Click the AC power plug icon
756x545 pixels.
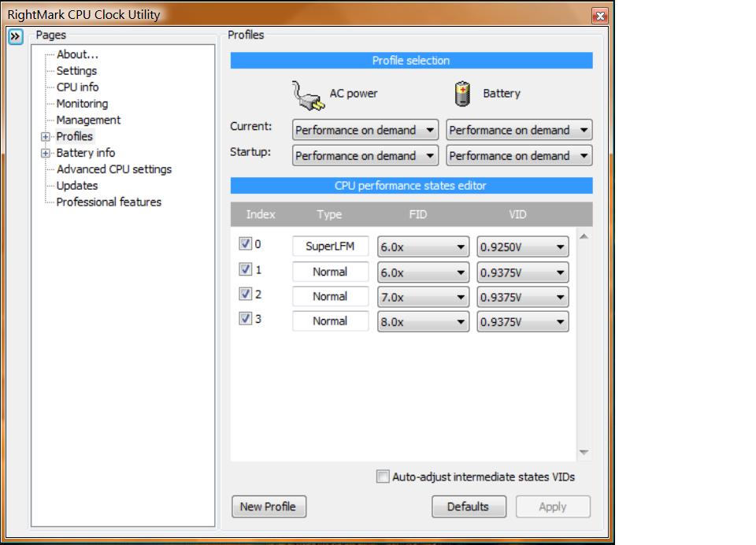308,95
